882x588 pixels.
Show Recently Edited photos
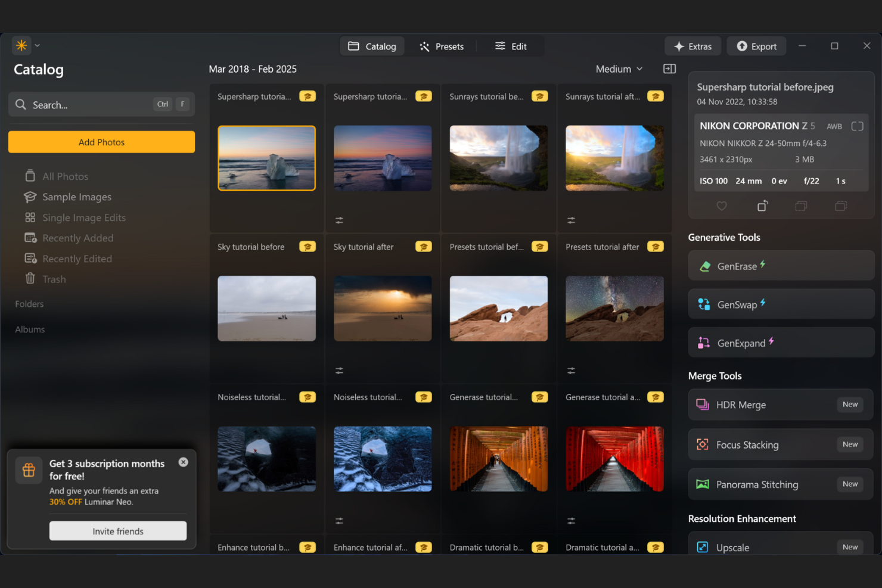[x=68, y=259]
